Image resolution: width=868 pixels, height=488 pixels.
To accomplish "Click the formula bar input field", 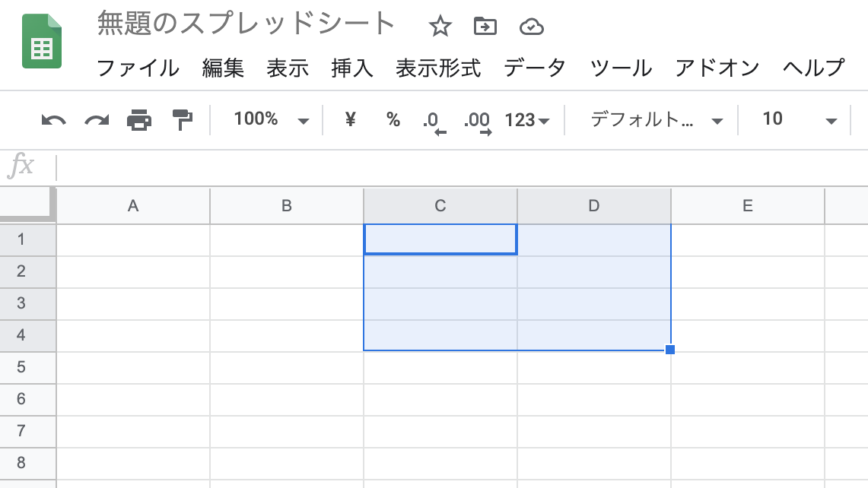I will click(x=456, y=167).
